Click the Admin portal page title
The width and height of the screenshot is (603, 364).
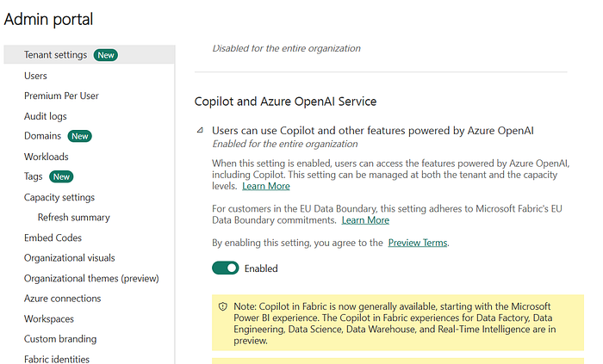coord(48,19)
